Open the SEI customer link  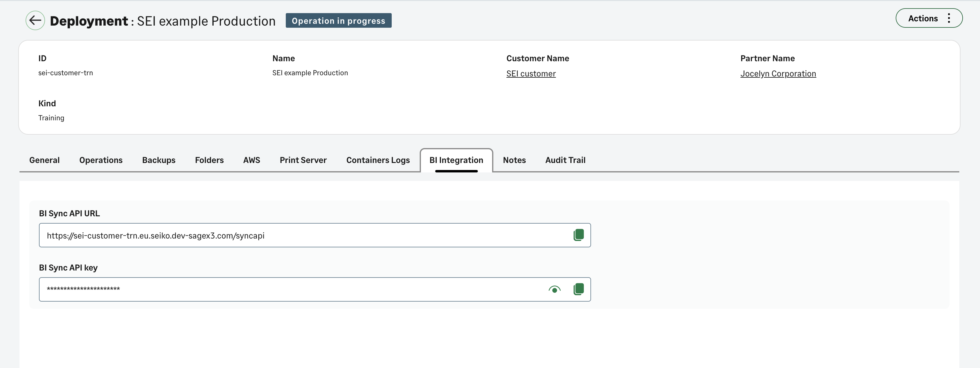[x=531, y=73]
